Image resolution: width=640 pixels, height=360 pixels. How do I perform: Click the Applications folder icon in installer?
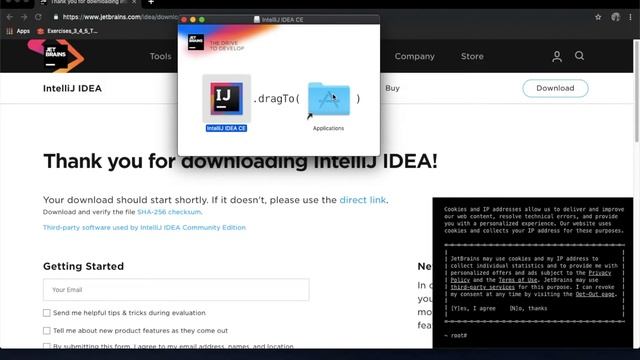pos(329,99)
